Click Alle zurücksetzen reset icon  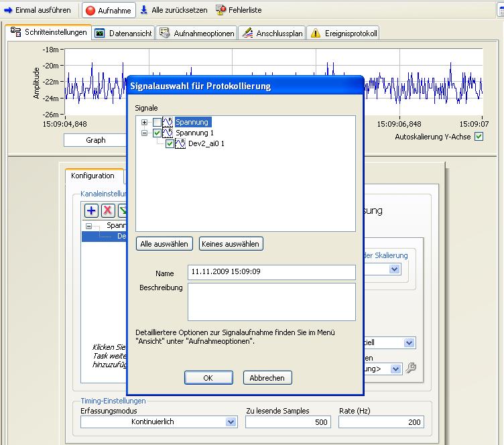[x=144, y=10]
